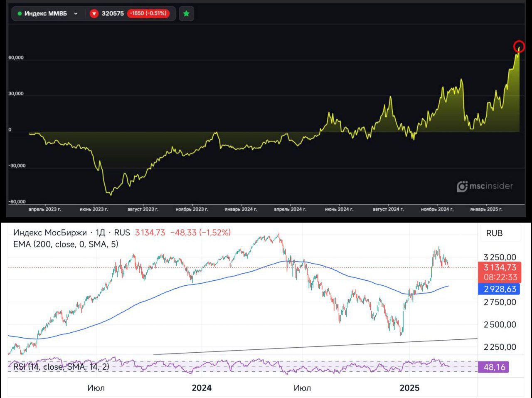Open the EMA (200, close, 0, SMA, 5) indicator legend
532x398 pixels.
click(66, 245)
